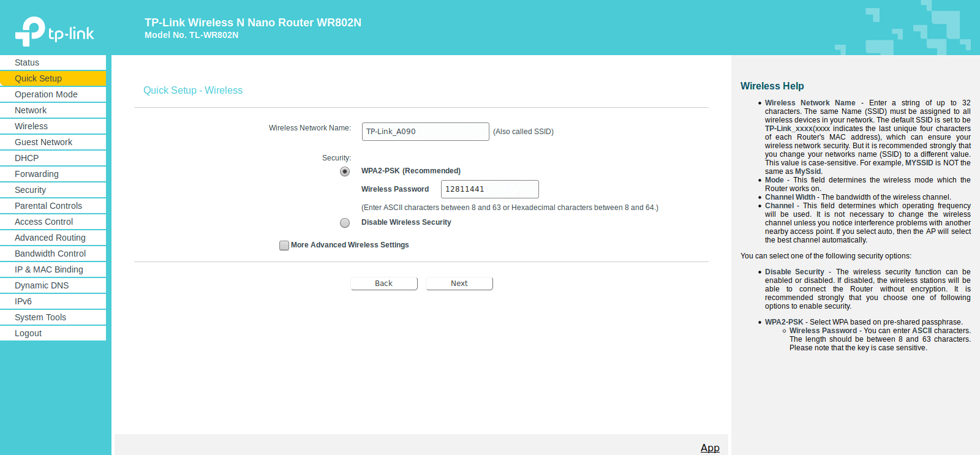Click the router title TP-Link Wireless N Nano Router WR802N
Screen dimensions: 980x455
coord(253,23)
